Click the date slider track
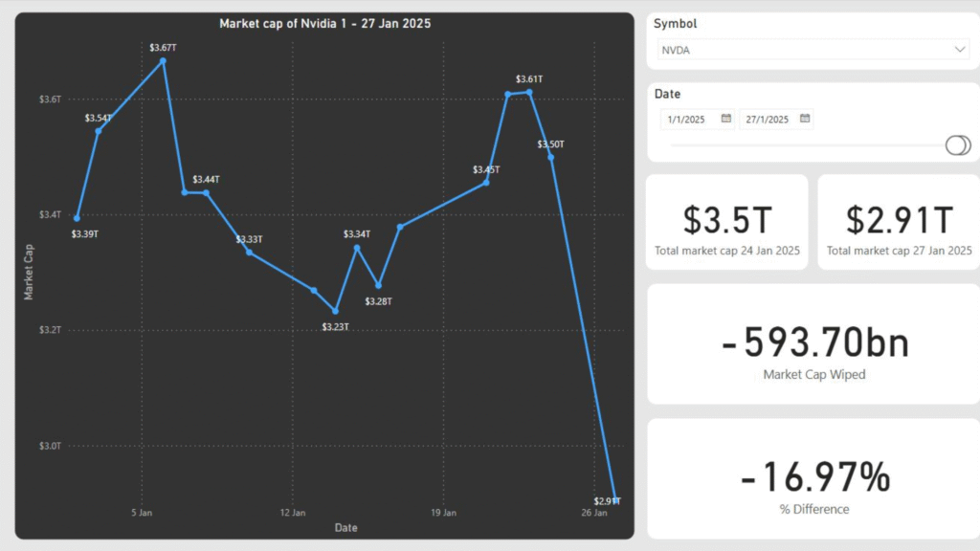The height and width of the screenshot is (551, 980). pyautogui.click(x=808, y=145)
